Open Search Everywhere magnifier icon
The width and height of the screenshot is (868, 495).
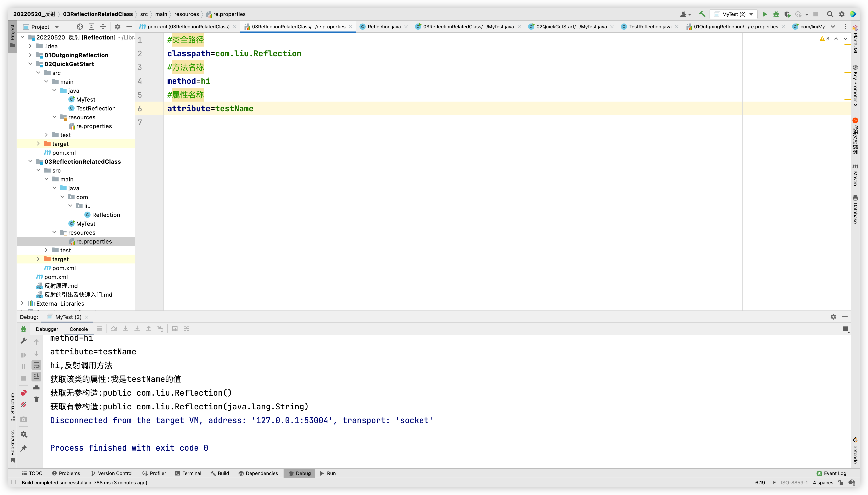830,14
